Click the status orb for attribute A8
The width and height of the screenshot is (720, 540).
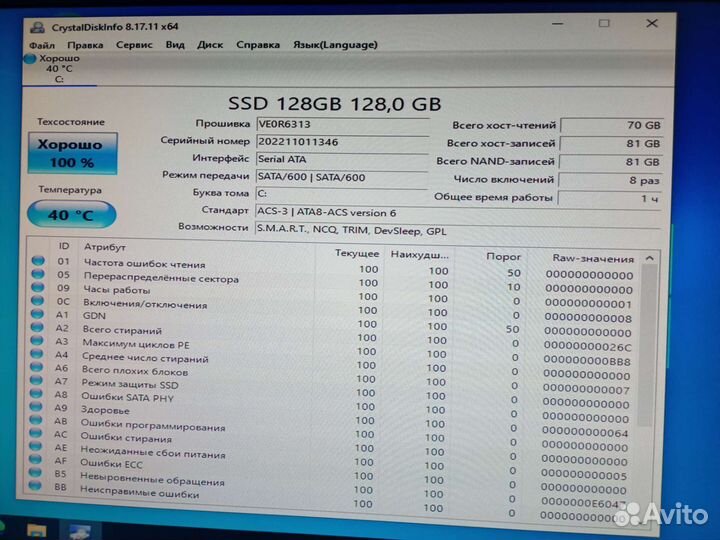pyautogui.click(x=36, y=394)
